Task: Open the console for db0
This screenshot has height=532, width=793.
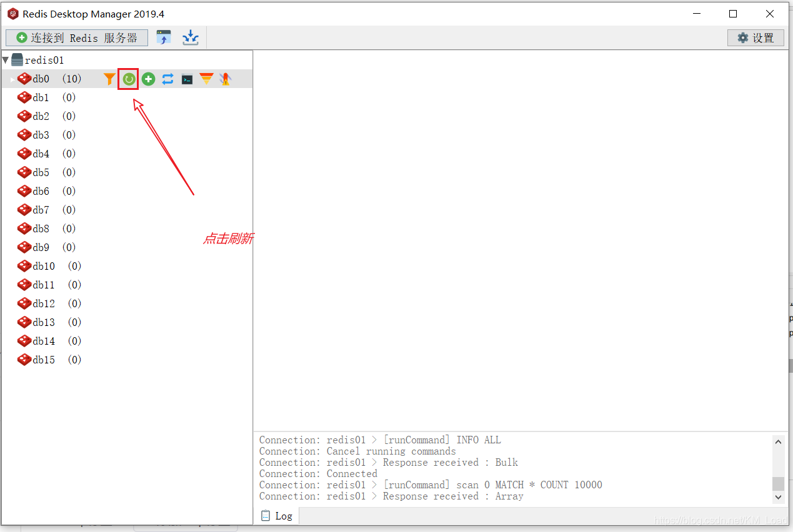Action: [x=187, y=79]
